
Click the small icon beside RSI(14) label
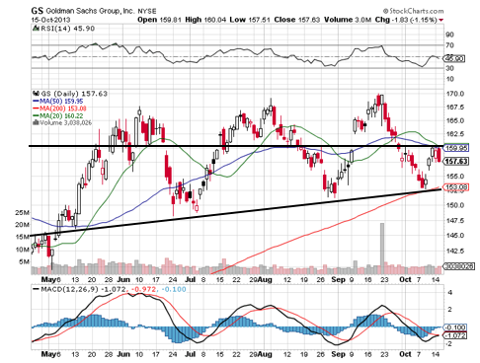coord(36,29)
